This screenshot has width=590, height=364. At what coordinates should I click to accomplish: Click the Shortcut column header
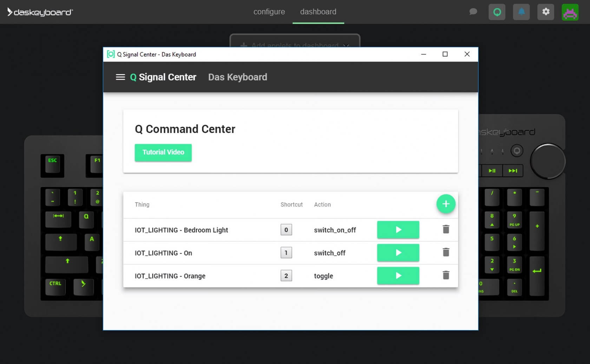[x=291, y=205]
